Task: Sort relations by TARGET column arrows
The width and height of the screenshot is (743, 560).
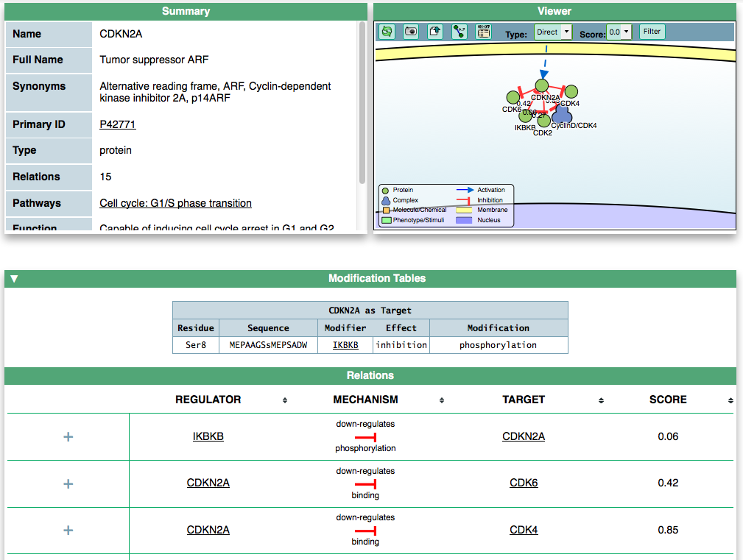Action: (x=601, y=400)
